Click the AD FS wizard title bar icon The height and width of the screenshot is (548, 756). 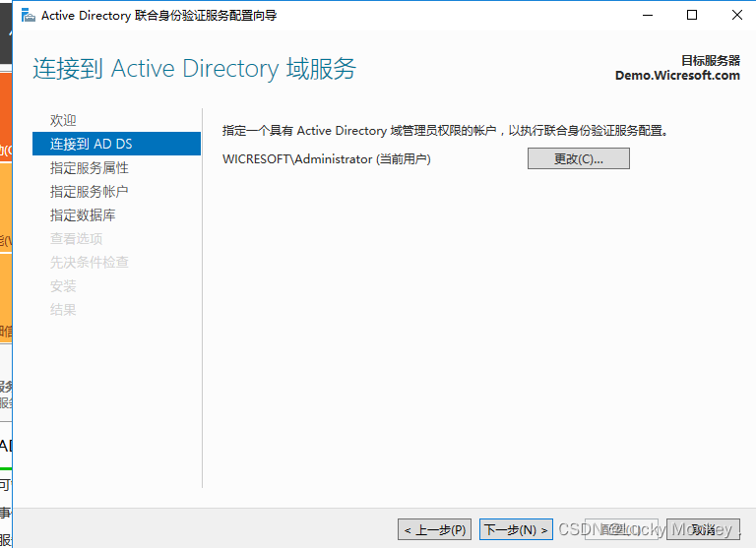coord(29,16)
